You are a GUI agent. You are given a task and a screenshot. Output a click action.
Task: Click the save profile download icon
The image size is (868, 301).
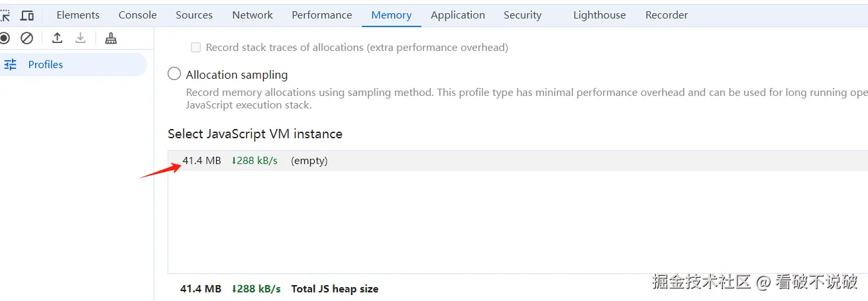pyautogui.click(x=80, y=38)
